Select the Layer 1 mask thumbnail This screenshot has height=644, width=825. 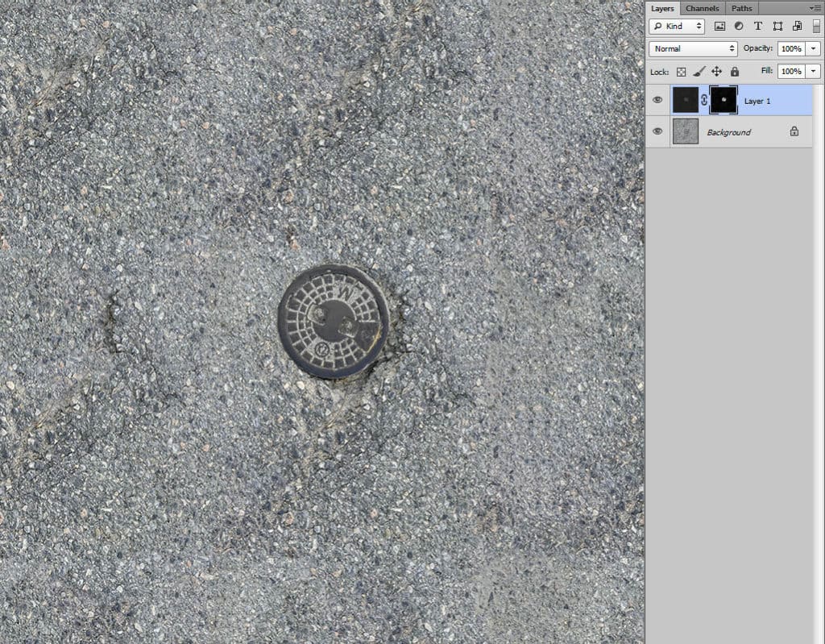coord(723,100)
